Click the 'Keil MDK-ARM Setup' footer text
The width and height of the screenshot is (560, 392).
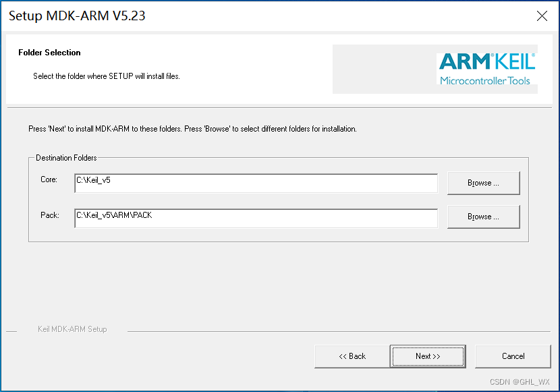72,329
